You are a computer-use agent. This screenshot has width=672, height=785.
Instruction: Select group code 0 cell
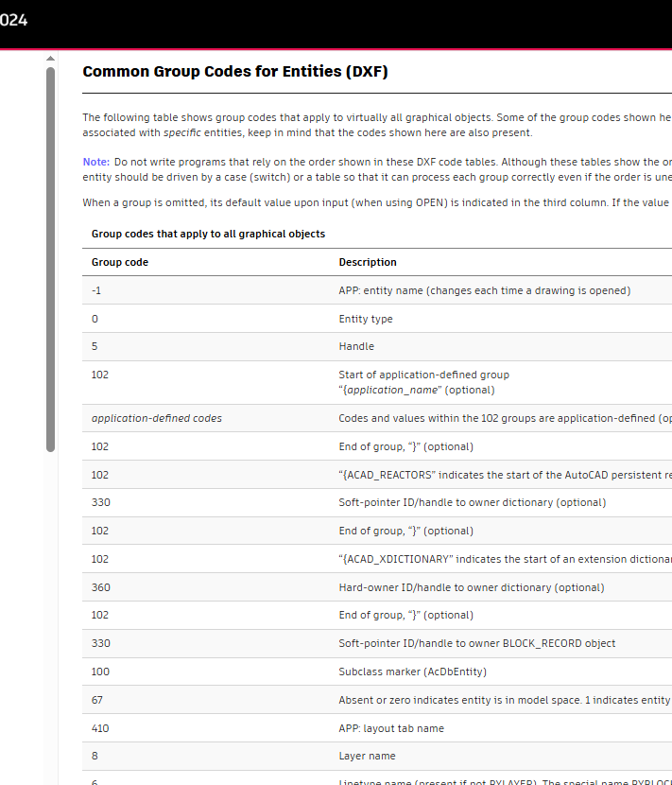point(95,319)
